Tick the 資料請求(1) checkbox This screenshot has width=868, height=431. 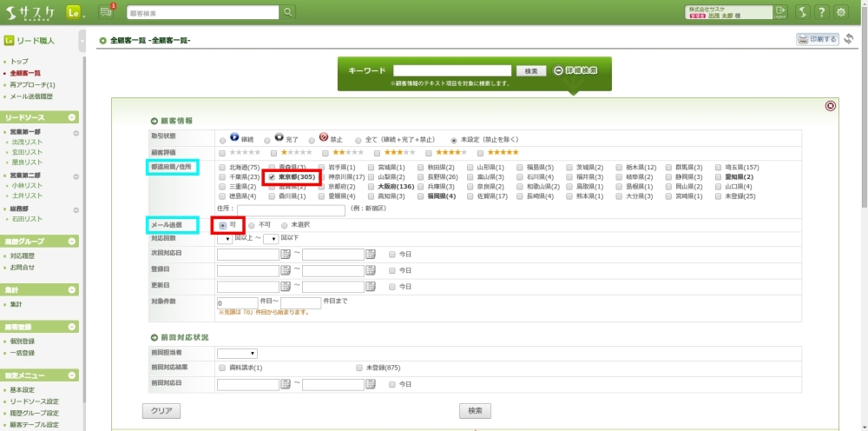tap(223, 368)
